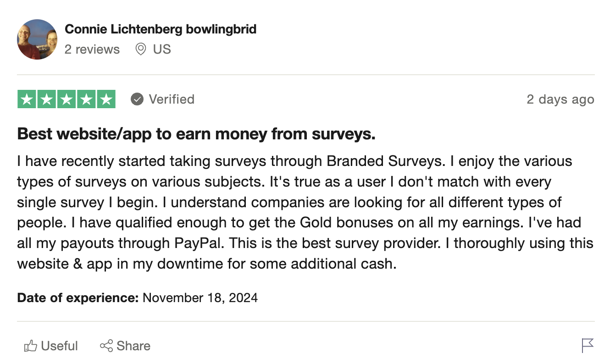Flag this review with the flag icon

[588, 345]
